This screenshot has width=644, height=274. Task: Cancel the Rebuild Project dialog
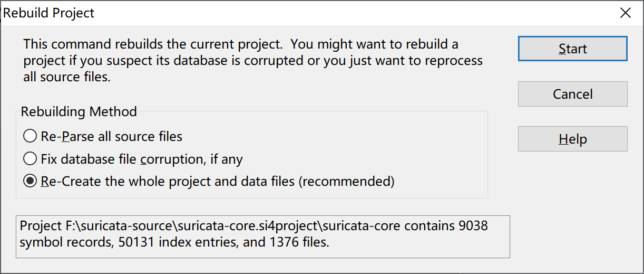point(572,95)
